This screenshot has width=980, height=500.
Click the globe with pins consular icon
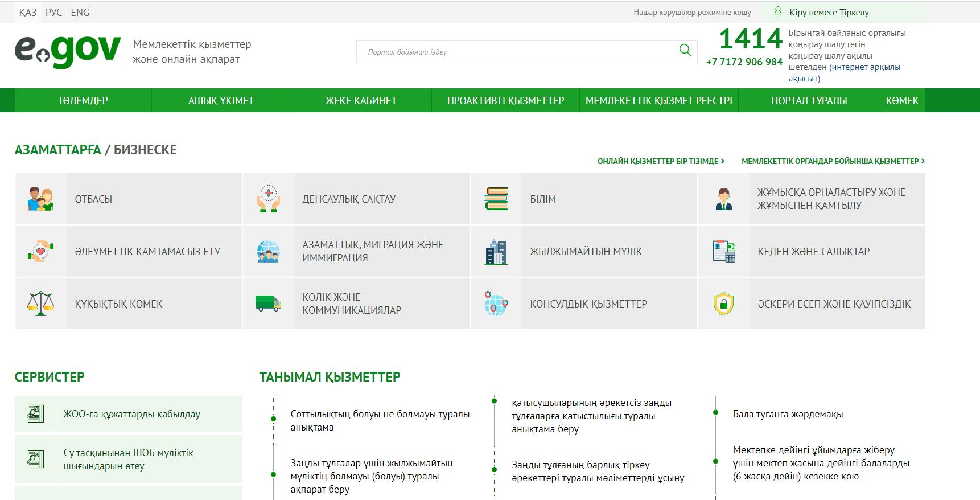[496, 304]
